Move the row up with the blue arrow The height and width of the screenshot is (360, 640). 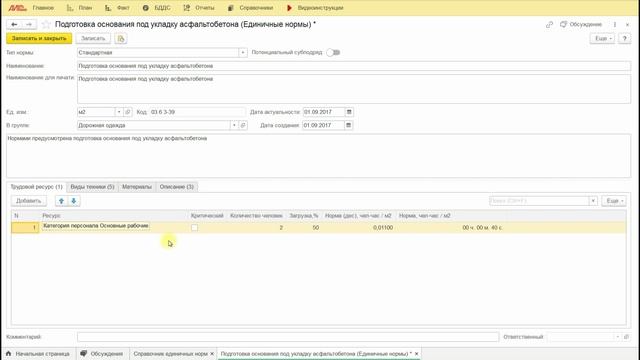pos(61,201)
